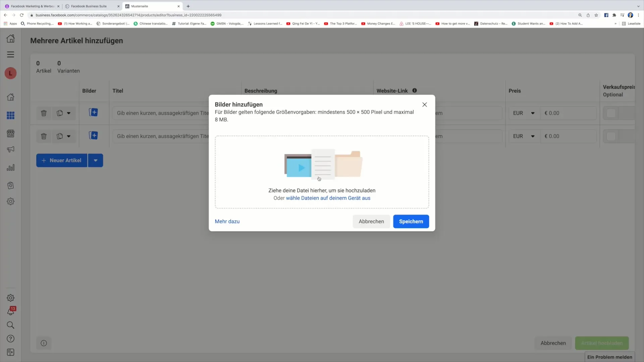Click Abbrechen in the Bilder hinzufügen dialog
Screen dimensions: 644x362
click(x=371, y=221)
